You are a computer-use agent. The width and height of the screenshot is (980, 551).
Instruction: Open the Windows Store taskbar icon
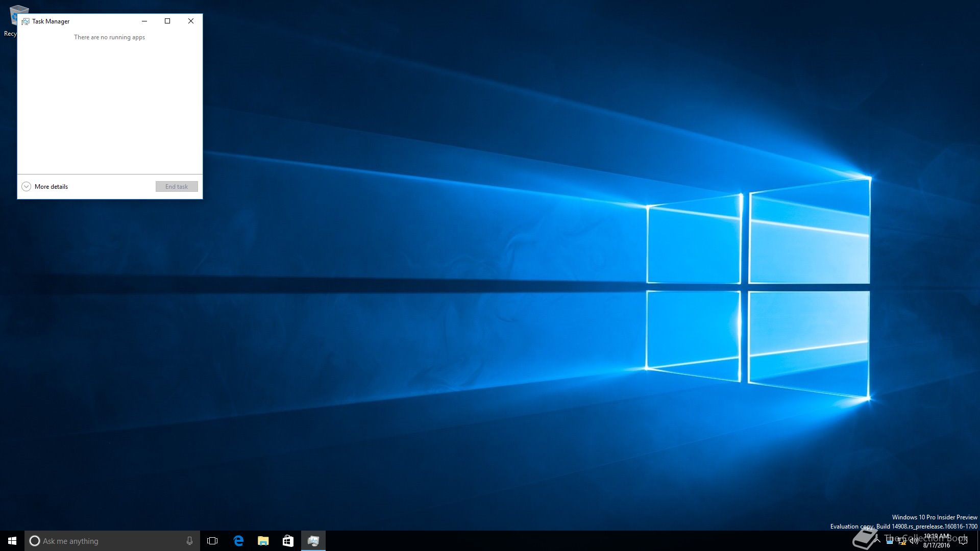point(288,541)
